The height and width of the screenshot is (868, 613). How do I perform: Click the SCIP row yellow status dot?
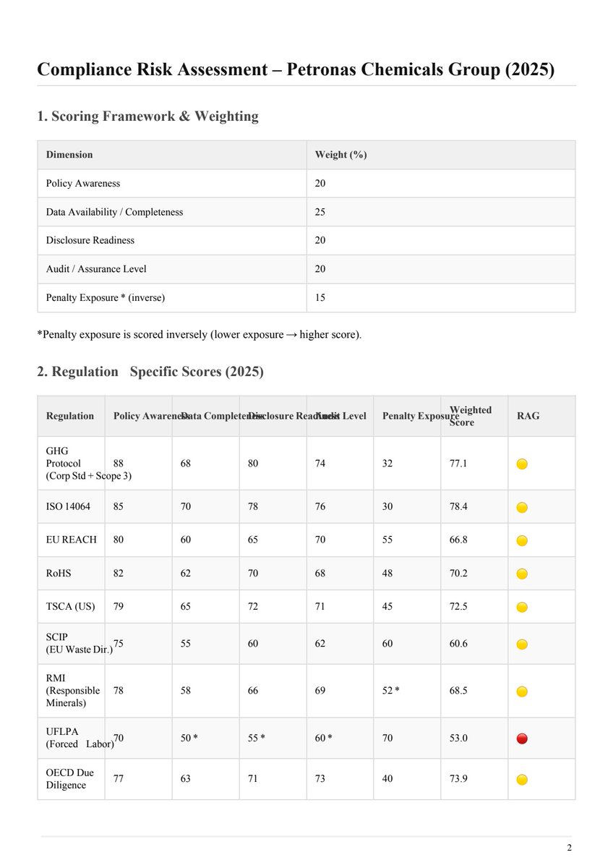522,644
